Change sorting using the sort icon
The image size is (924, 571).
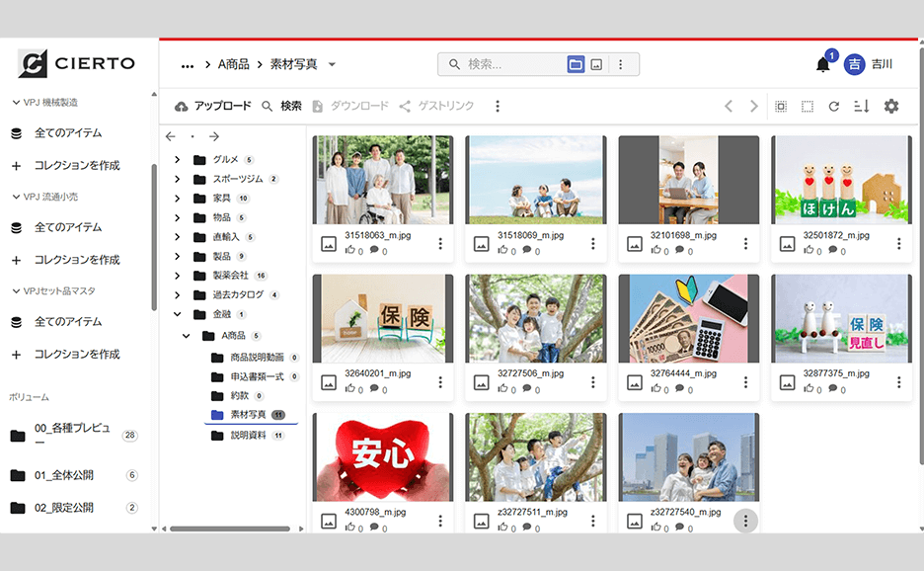(864, 106)
